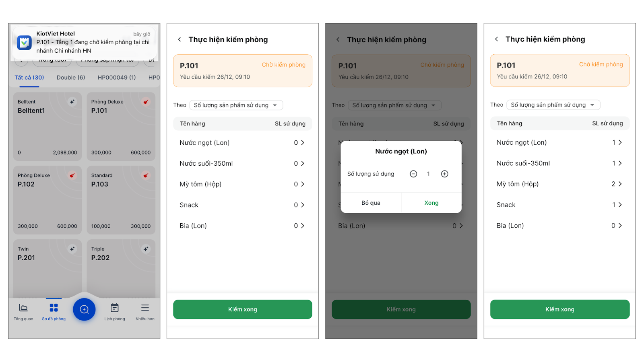Increase quantity with the plus button
The height and width of the screenshot is (362, 644).
click(x=444, y=174)
